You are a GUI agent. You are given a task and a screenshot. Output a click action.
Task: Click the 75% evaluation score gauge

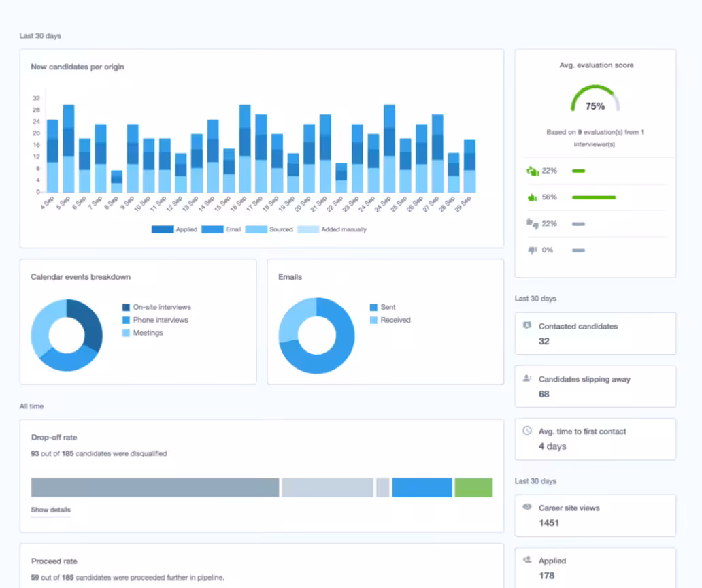[x=595, y=99]
